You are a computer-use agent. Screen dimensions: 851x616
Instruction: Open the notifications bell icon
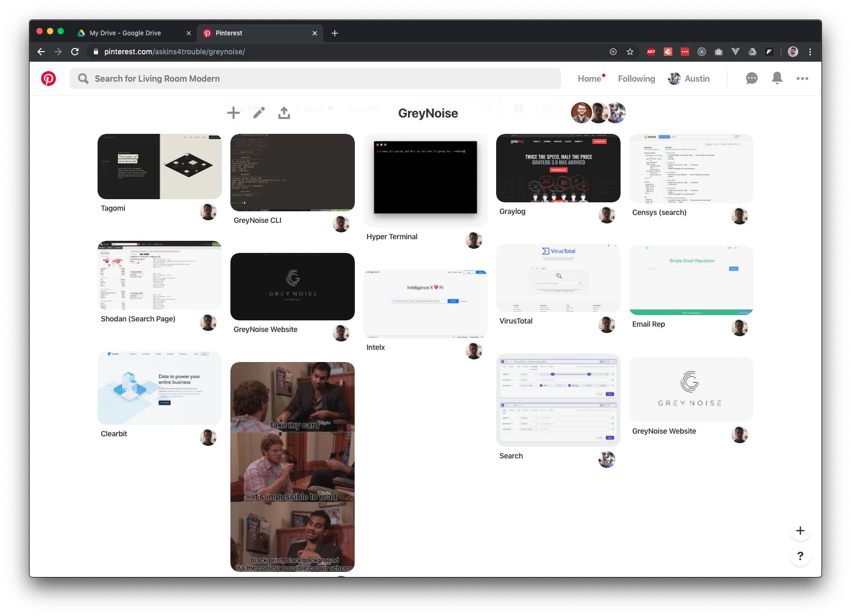pos(777,78)
